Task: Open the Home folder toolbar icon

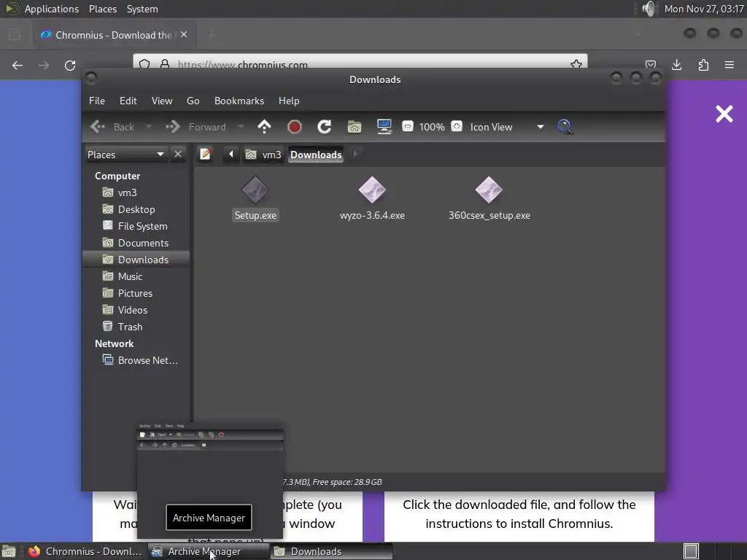Action: pyautogui.click(x=355, y=127)
